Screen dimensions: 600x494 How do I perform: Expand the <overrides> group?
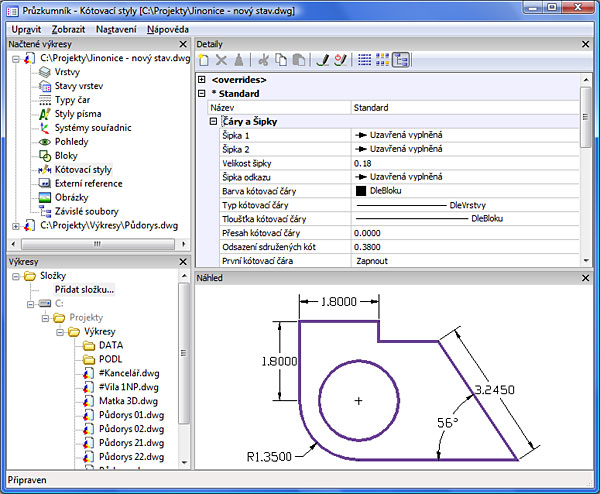(202, 79)
